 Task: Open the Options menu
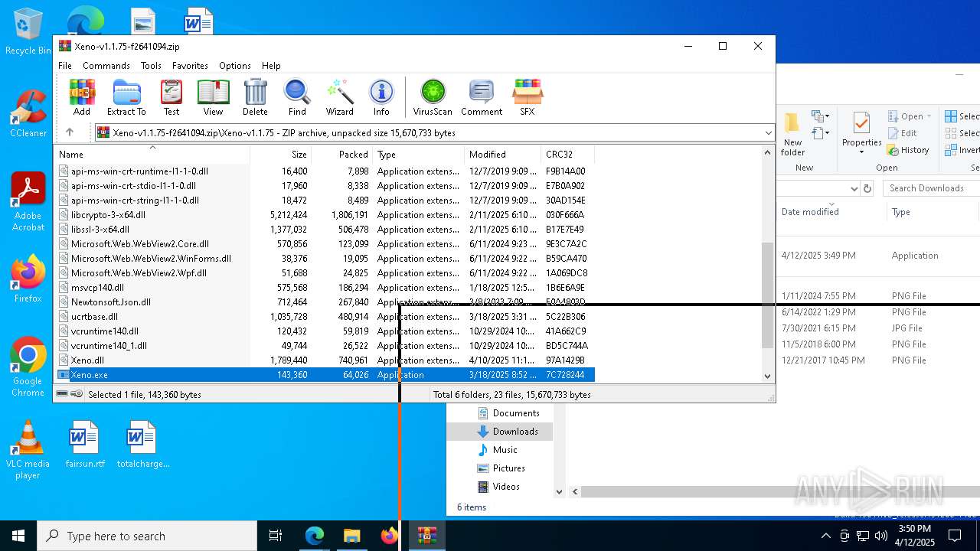(x=235, y=66)
